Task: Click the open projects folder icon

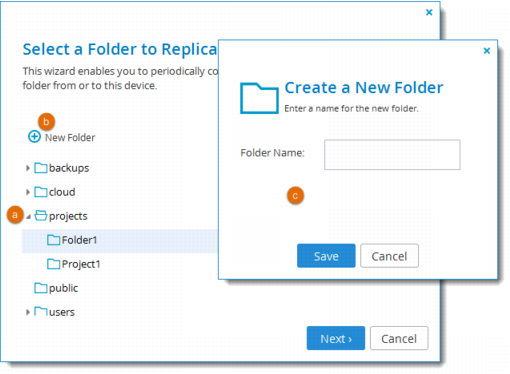Action: (x=41, y=215)
